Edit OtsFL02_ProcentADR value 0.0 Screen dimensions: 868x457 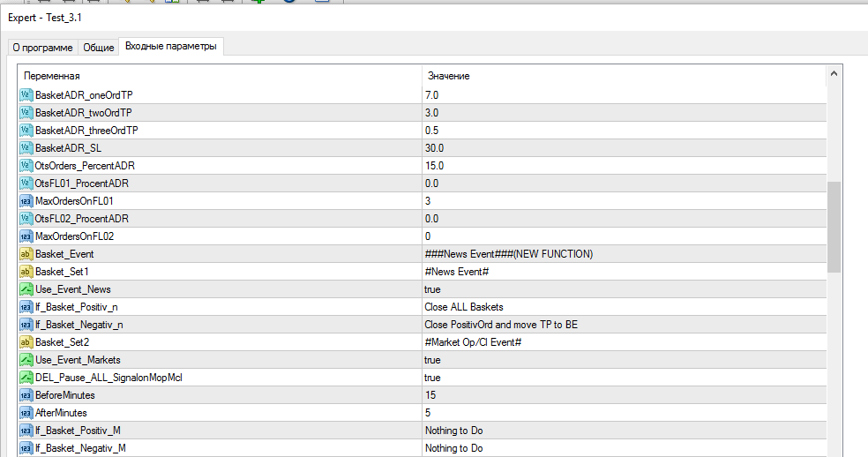[624, 219]
